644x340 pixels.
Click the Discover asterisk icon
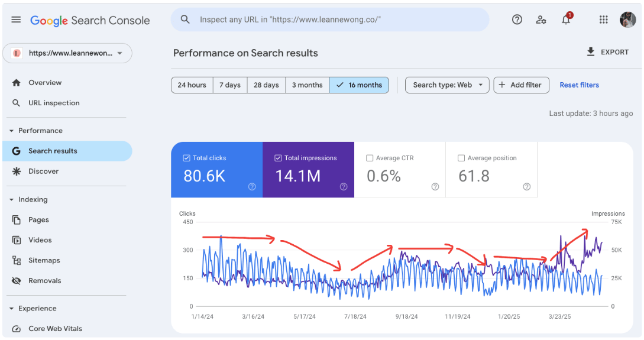(x=17, y=171)
